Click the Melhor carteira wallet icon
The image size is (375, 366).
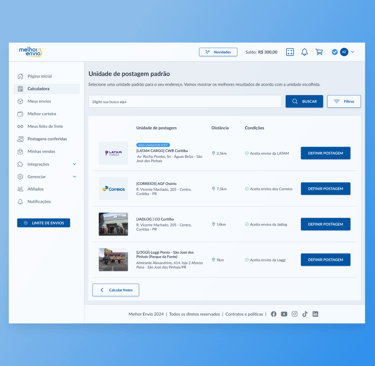coord(20,114)
